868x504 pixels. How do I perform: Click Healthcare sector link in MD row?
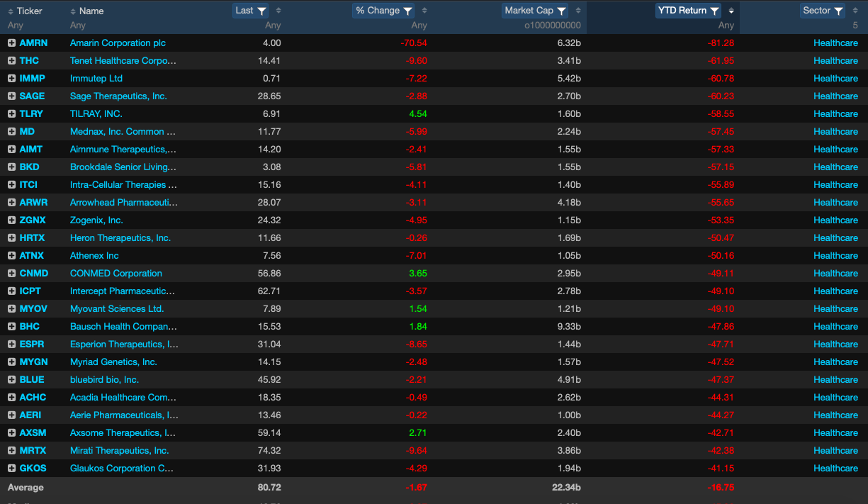[835, 132]
